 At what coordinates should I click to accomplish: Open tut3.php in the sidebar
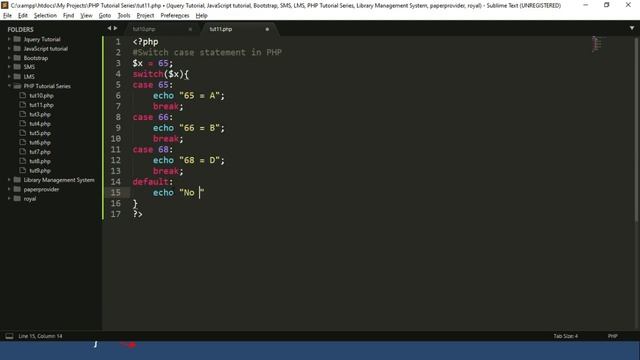point(40,114)
